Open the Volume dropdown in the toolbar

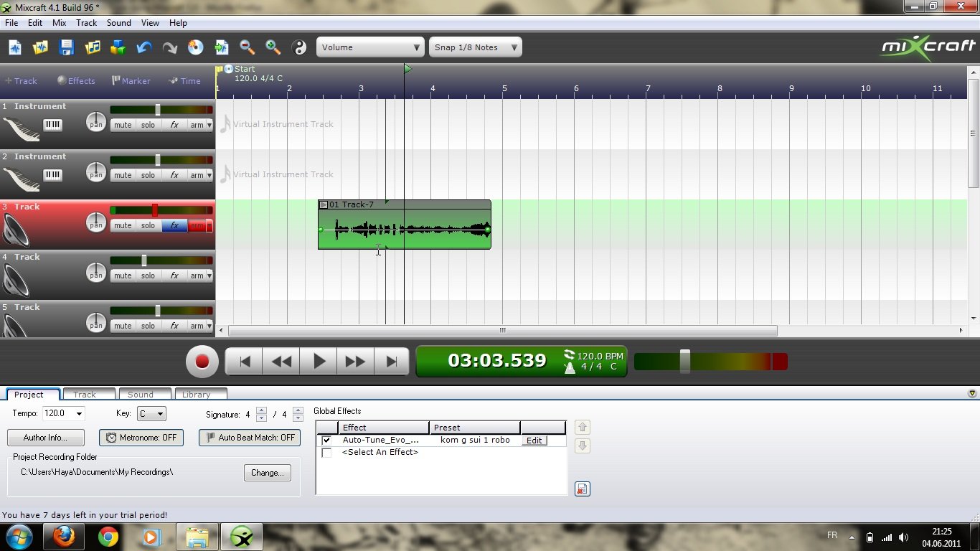click(x=369, y=47)
